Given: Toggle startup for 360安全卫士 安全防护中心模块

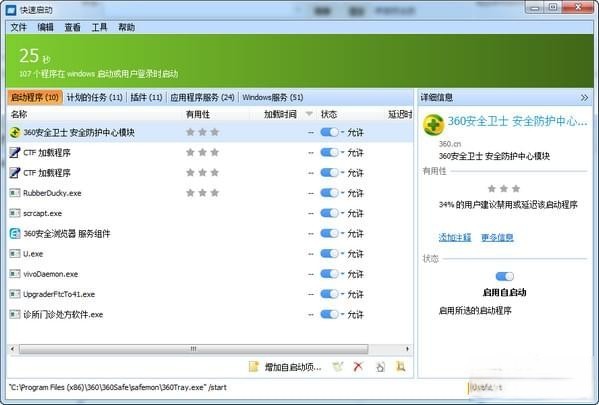Looking at the screenshot, I should click(x=329, y=132).
